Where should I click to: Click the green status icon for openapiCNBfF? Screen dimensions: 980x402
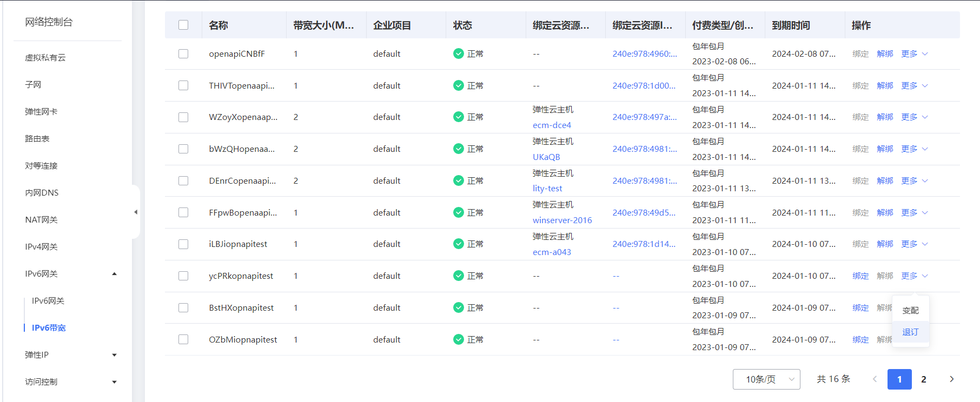pyautogui.click(x=458, y=54)
